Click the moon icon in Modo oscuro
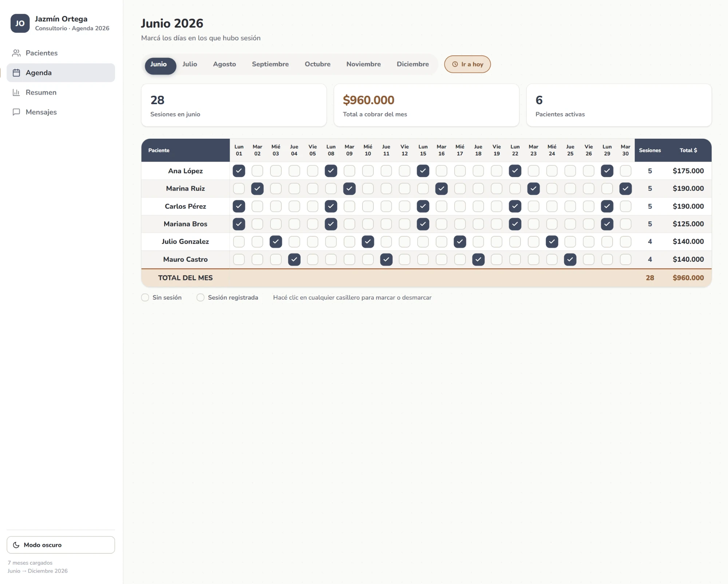Viewport: 728px width, 584px height. tap(16, 545)
